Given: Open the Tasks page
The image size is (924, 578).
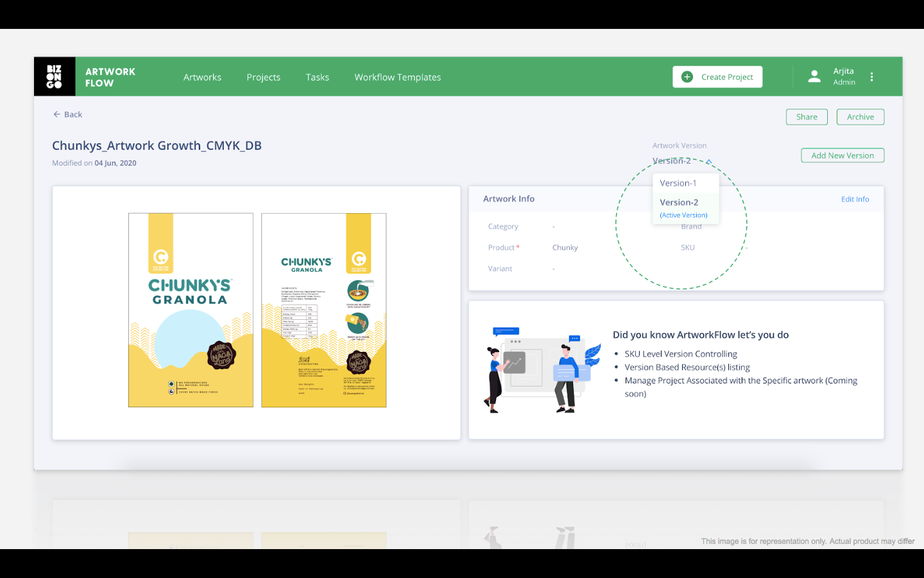Looking at the screenshot, I should click(x=317, y=77).
